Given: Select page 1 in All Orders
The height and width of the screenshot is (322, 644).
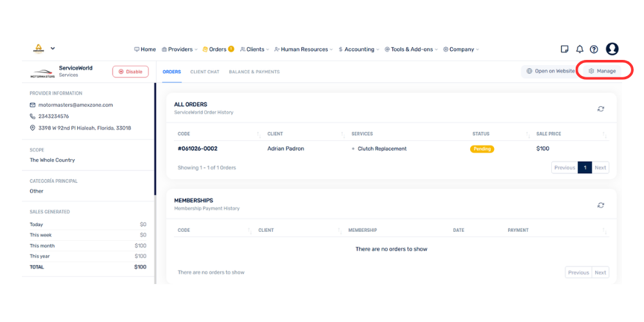Looking at the screenshot, I should (x=585, y=167).
